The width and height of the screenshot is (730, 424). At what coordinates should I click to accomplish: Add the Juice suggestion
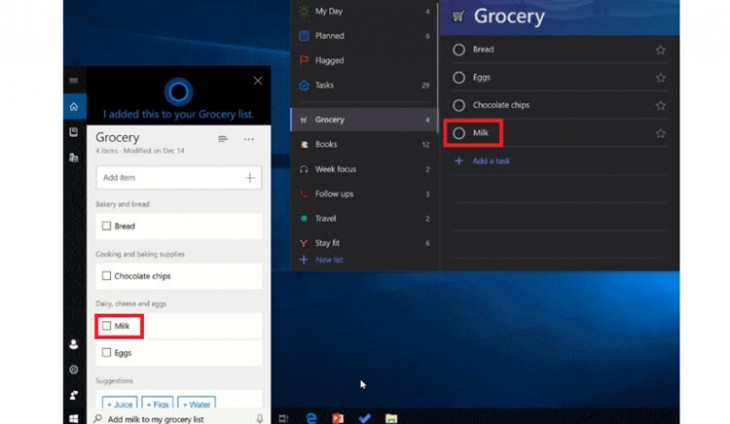(120, 404)
